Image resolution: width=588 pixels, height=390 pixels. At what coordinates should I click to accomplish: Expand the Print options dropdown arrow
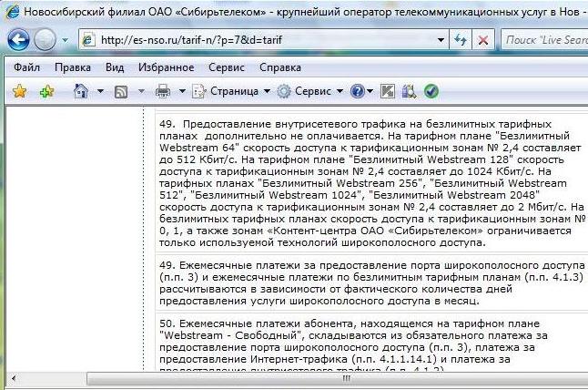point(182,91)
